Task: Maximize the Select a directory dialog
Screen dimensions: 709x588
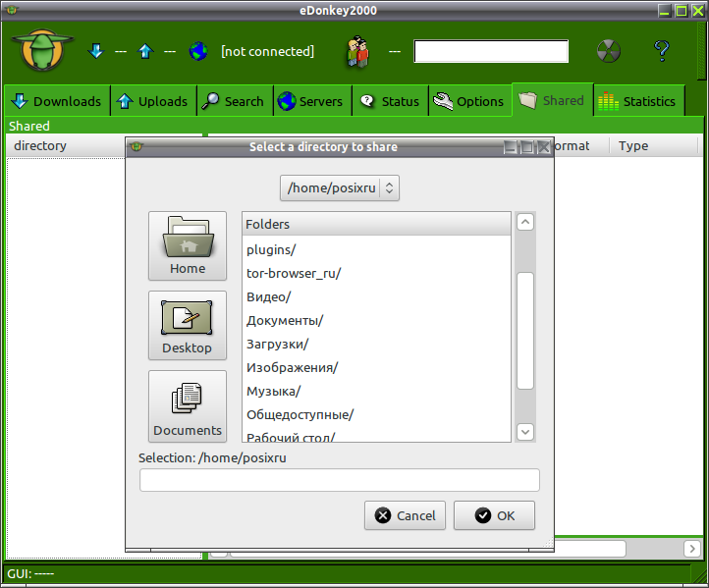Action: pyautogui.click(x=527, y=147)
